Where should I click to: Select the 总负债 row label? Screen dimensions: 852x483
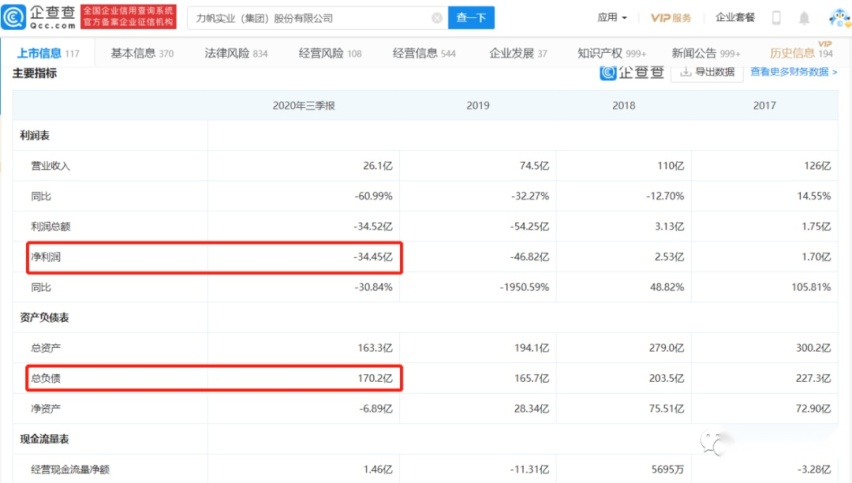click(x=45, y=378)
